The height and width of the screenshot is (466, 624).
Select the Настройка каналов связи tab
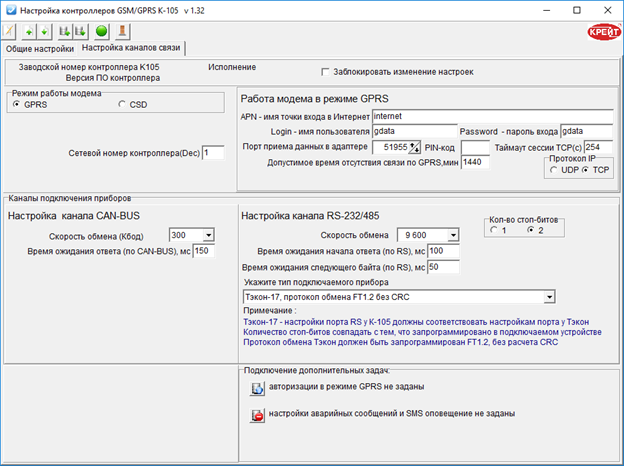(x=131, y=48)
